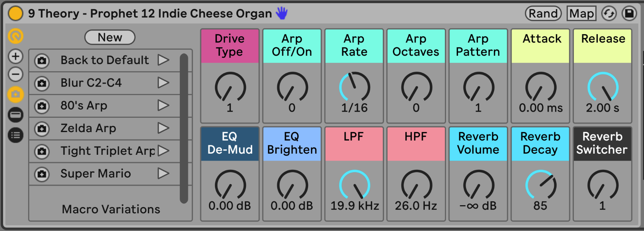The image size is (644, 231).
Task: Launch the Blur C2-C4 variation
Action: 163,83
